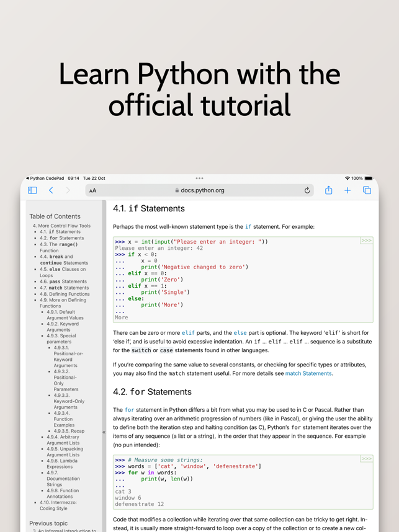Tap the battery indicator icon
The height and width of the screenshot is (532, 399).
tap(369, 178)
